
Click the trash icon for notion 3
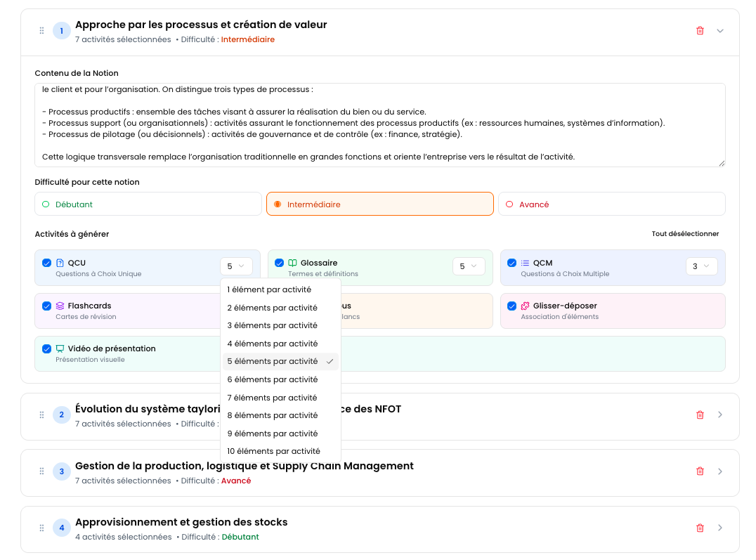point(700,471)
